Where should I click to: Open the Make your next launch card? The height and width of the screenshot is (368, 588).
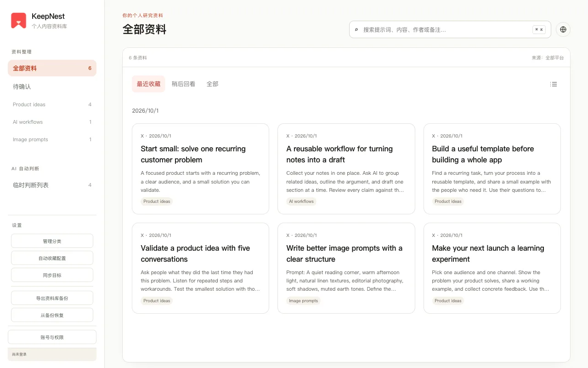pyautogui.click(x=492, y=268)
